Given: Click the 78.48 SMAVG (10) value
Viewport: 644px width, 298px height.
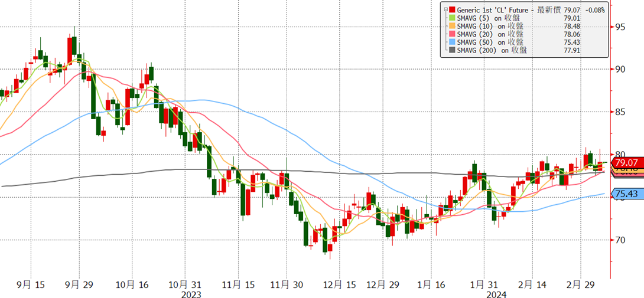Looking at the screenshot, I should pyautogui.click(x=572, y=27).
